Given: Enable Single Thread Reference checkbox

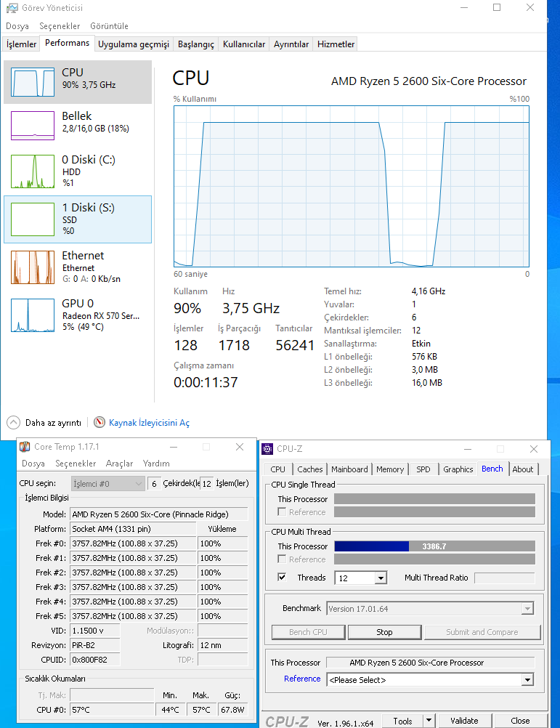Looking at the screenshot, I should 282,511.
